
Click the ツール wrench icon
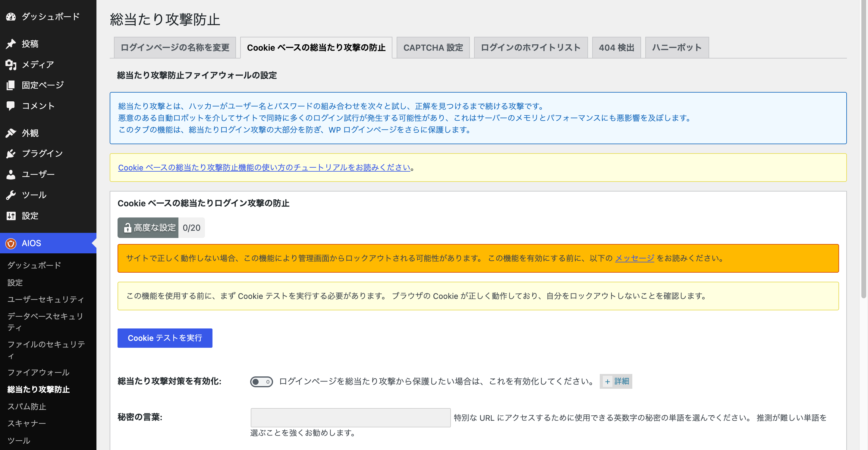pos(11,195)
